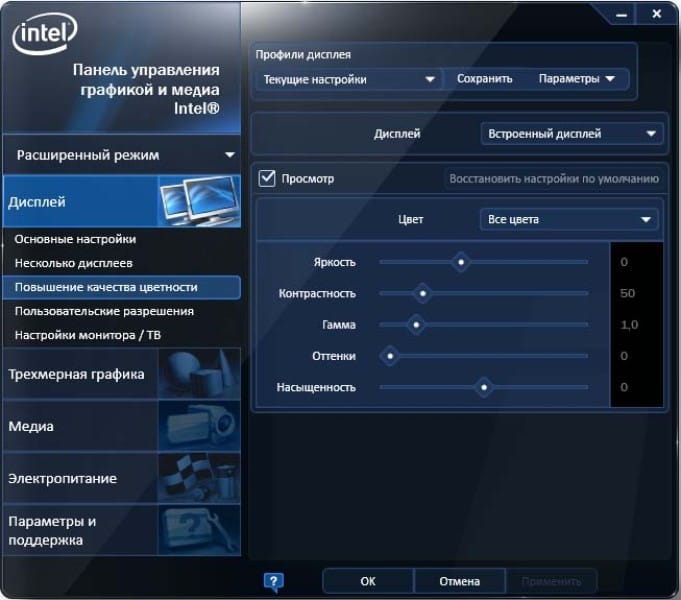Click Восстановить настройки по умолчанию
The height and width of the screenshot is (600, 681).
(554, 179)
